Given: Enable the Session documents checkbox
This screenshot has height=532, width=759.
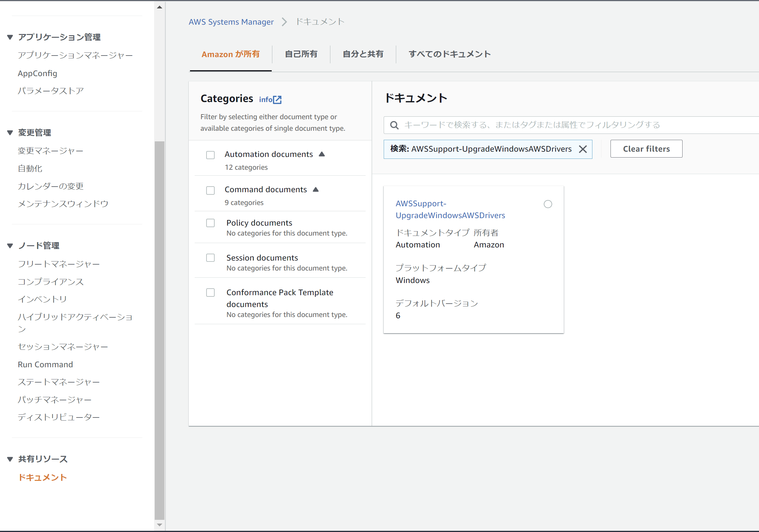Looking at the screenshot, I should click(210, 258).
